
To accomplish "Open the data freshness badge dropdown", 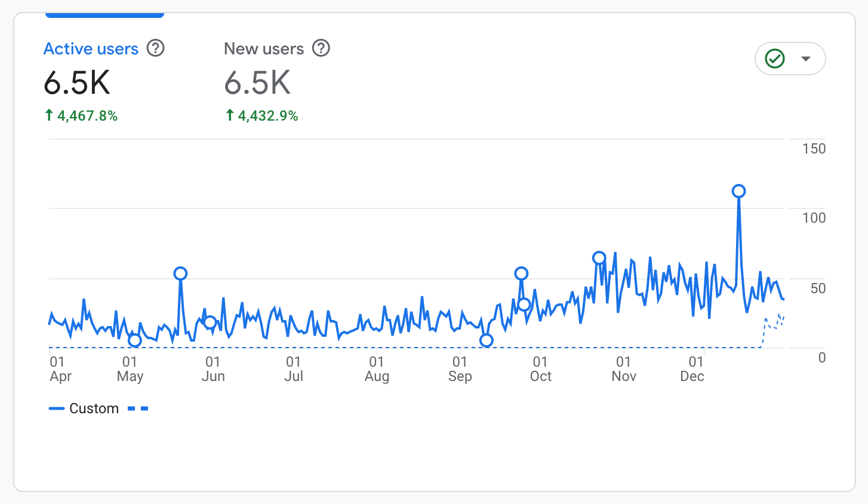I will tap(806, 58).
